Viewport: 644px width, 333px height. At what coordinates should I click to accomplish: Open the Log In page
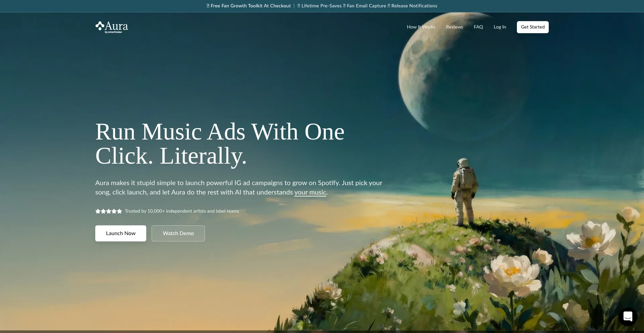[500, 27]
